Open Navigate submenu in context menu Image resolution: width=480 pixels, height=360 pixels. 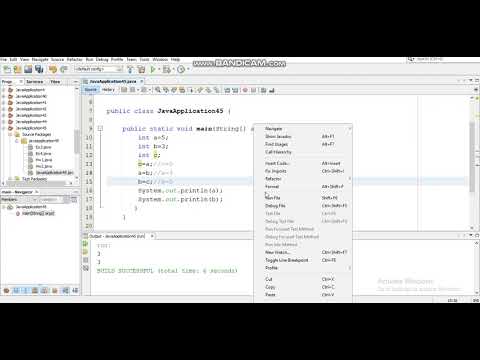pyautogui.click(x=303, y=129)
